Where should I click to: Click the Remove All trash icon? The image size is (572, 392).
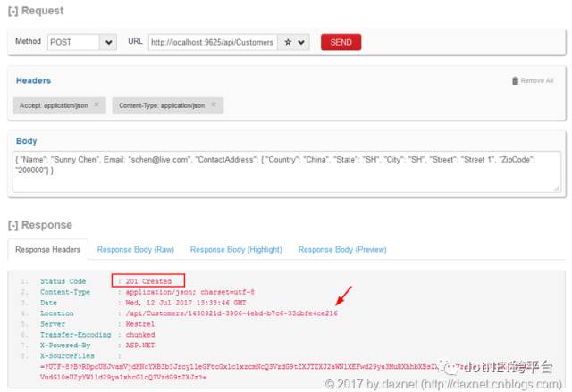point(515,80)
